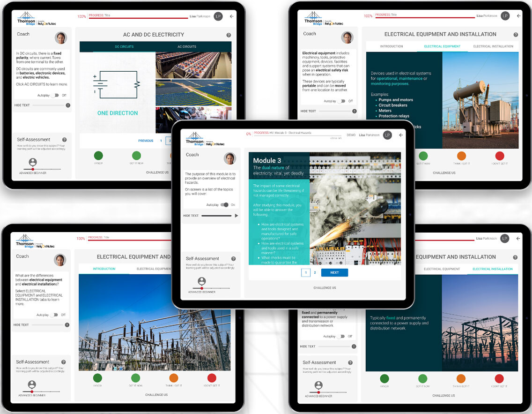Click the NEXT button on Module 3 screen
532x414 pixels.
coord(334,272)
